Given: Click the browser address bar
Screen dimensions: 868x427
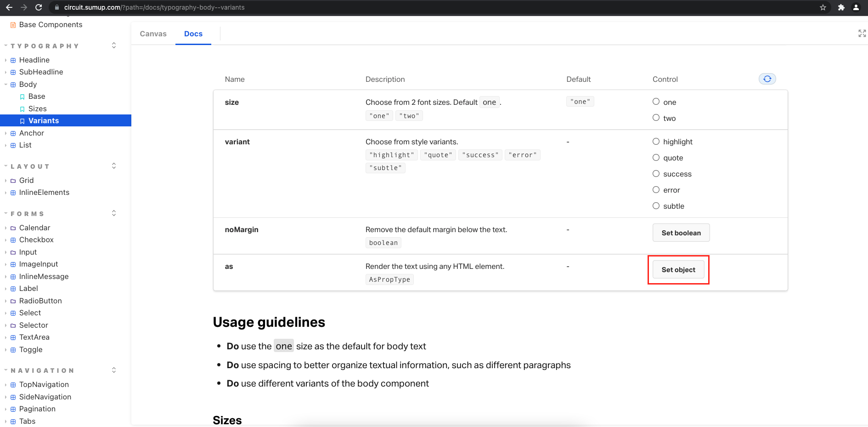Looking at the screenshot, I should (184, 7).
